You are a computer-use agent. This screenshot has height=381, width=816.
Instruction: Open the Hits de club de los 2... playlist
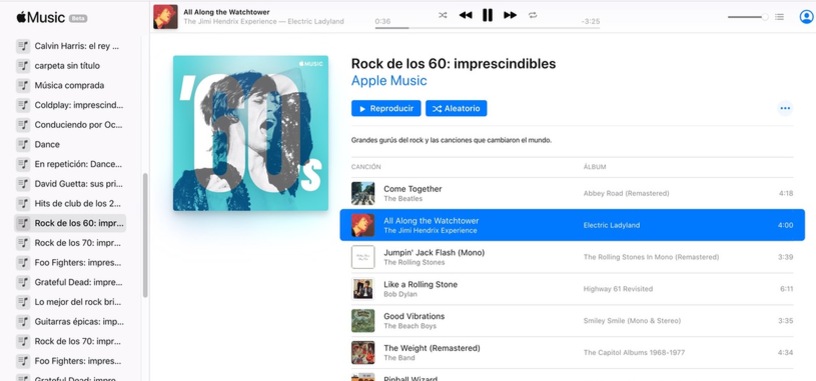pyautogui.click(x=70, y=204)
